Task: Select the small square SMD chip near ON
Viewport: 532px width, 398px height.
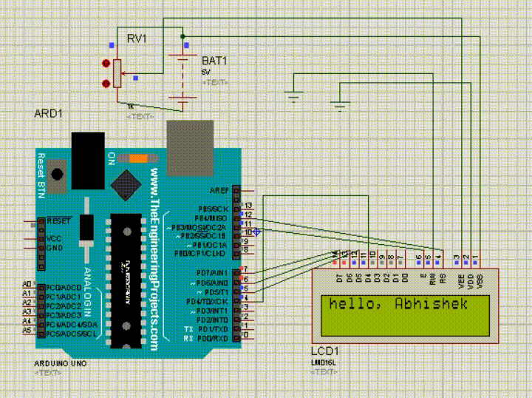Action: click(126, 186)
